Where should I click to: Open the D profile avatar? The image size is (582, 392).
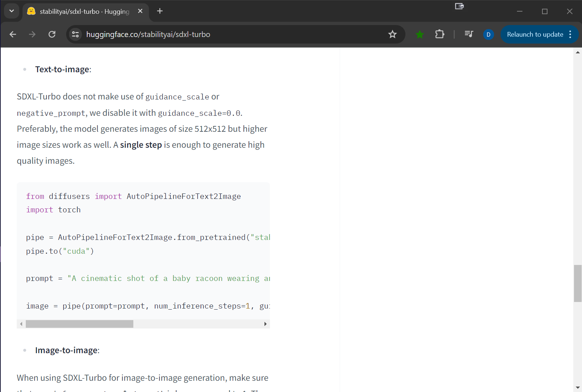pyautogui.click(x=488, y=34)
